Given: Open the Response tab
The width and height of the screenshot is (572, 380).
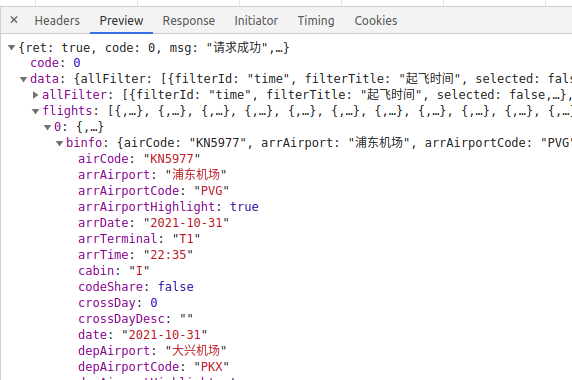Looking at the screenshot, I should click(189, 21).
